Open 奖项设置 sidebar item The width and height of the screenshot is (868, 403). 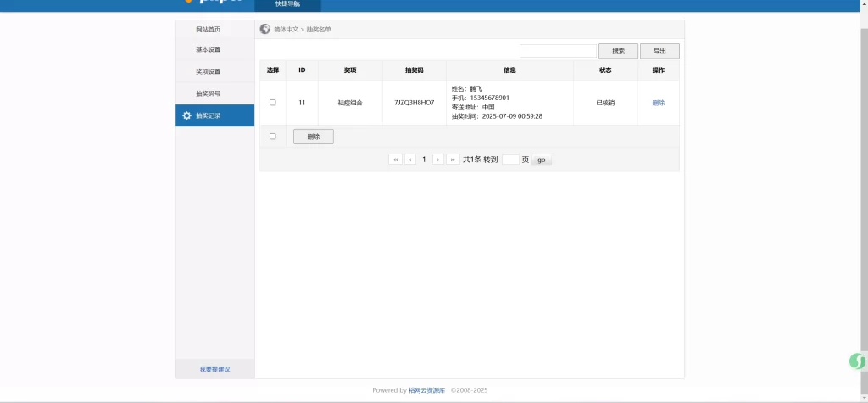tap(208, 71)
